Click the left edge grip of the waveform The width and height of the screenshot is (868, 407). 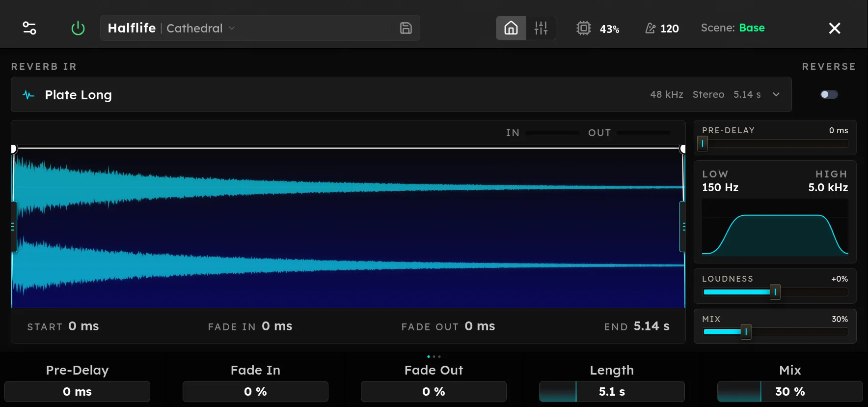(14, 227)
